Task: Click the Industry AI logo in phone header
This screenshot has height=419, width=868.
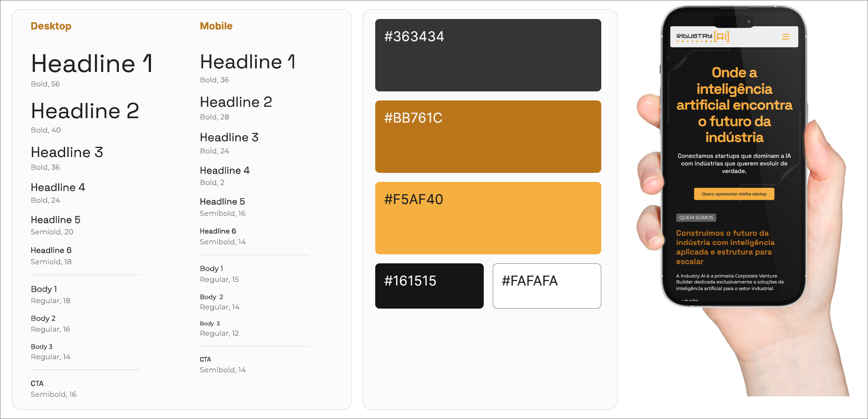Action: (703, 37)
